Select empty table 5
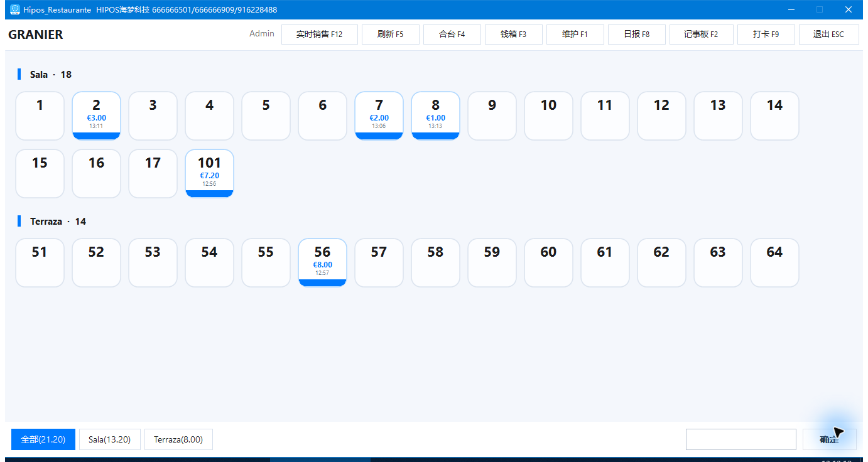868x462 pixels. tap(266, 115)
